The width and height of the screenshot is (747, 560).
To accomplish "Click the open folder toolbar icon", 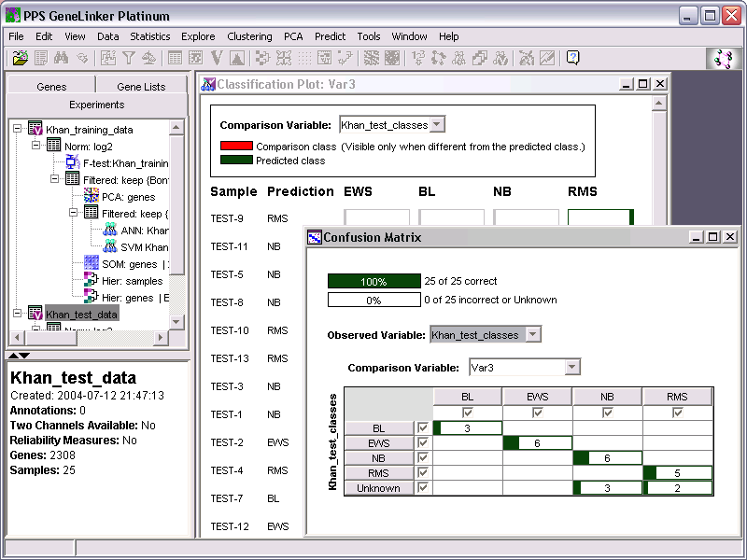I will [x=20, y=58].
